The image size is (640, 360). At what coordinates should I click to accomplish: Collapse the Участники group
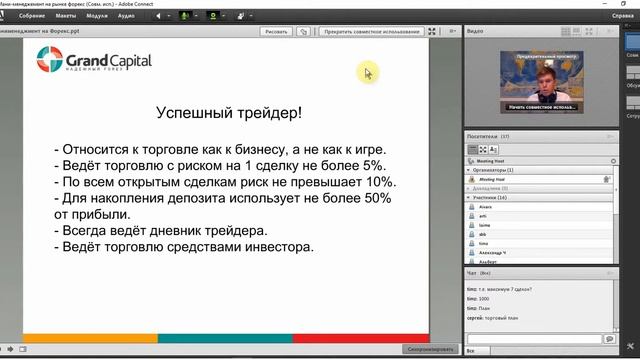[x=469, y=198]
